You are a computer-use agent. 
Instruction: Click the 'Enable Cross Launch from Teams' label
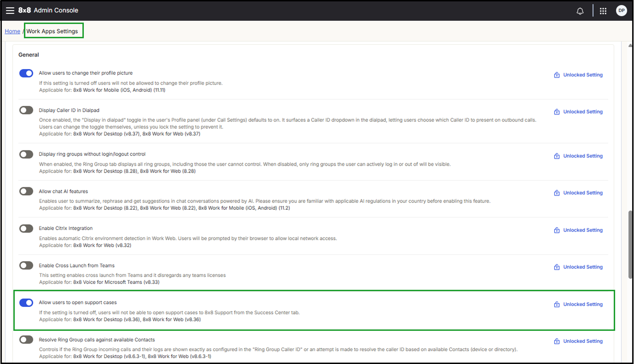click(77, 266)
